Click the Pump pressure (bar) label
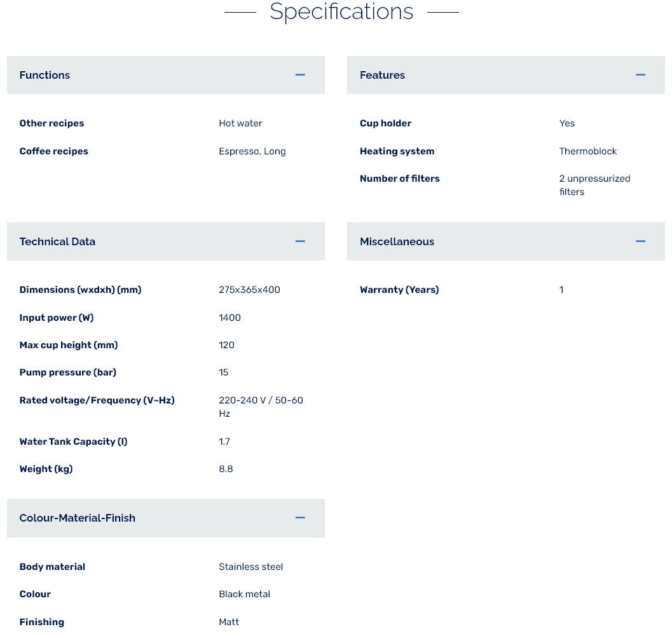672x636 pixels. tap(67, 372)
